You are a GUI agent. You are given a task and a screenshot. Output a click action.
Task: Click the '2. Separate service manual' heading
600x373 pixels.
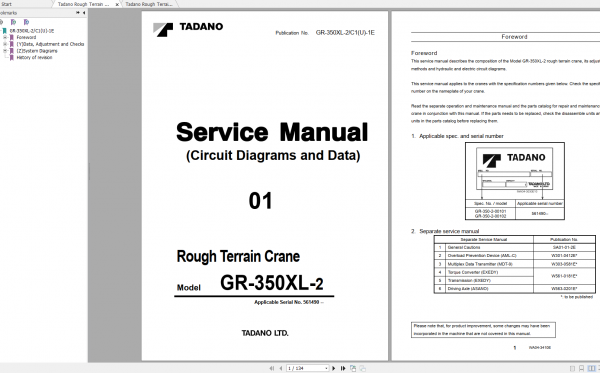click(x=445, y=231)
